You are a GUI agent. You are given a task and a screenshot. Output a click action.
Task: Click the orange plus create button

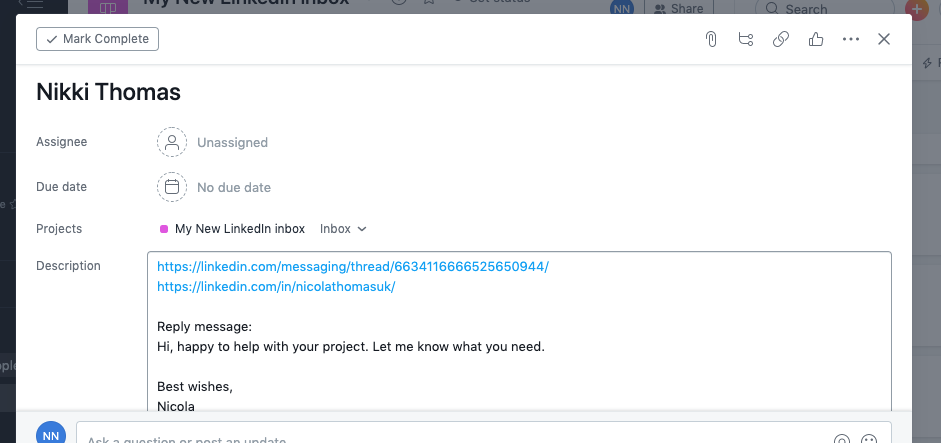point(918,8)
